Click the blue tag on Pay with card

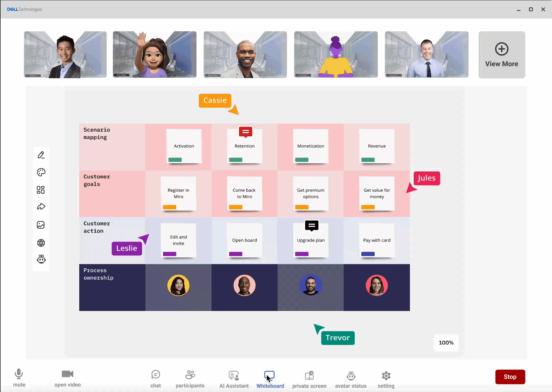tap(368, 254)
